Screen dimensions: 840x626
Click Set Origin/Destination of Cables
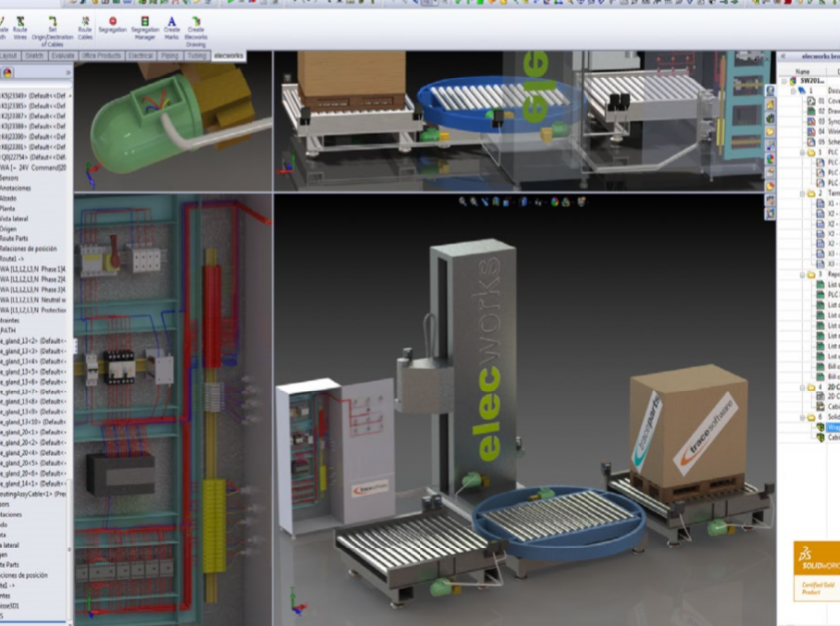(x=52, y=31)
